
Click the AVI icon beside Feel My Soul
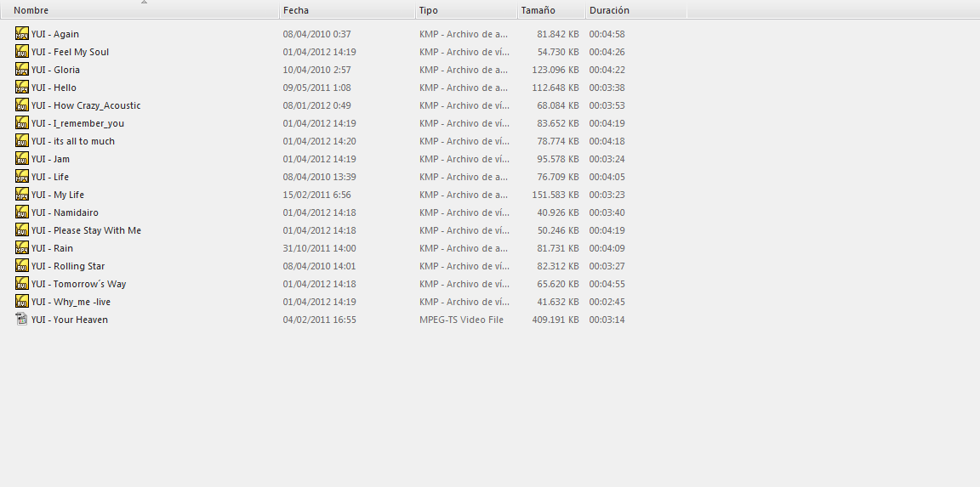click(22, 51)
